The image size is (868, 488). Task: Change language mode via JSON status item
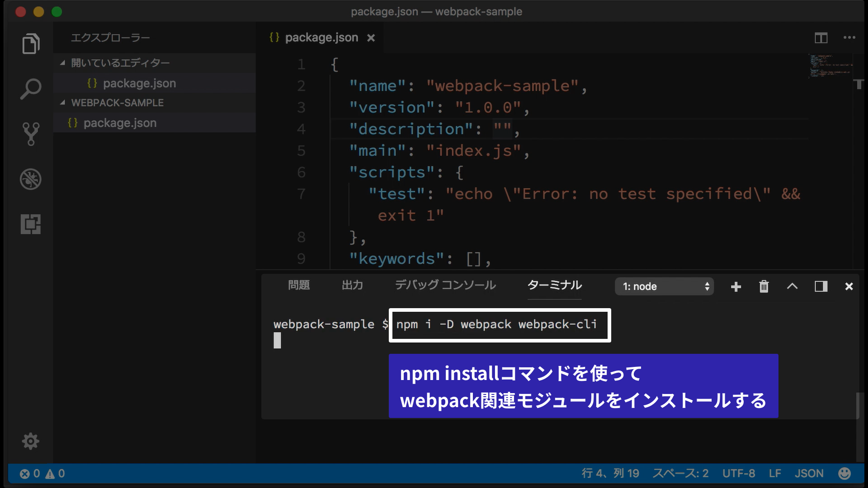click(809, 474)
